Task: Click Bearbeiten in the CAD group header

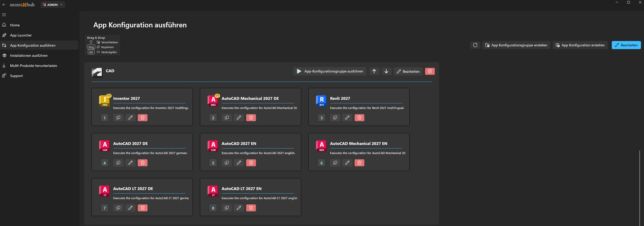Action: click(408, 71)
